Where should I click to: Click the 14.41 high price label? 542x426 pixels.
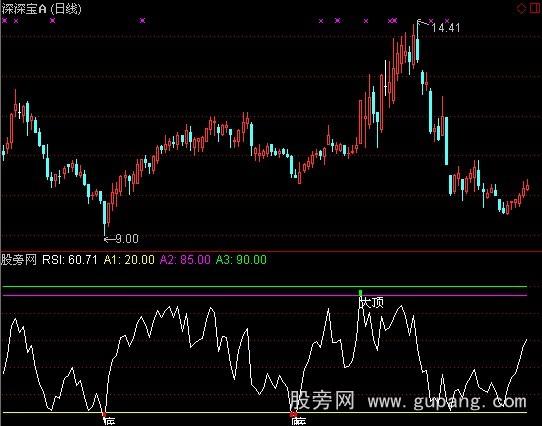point(446,28)
